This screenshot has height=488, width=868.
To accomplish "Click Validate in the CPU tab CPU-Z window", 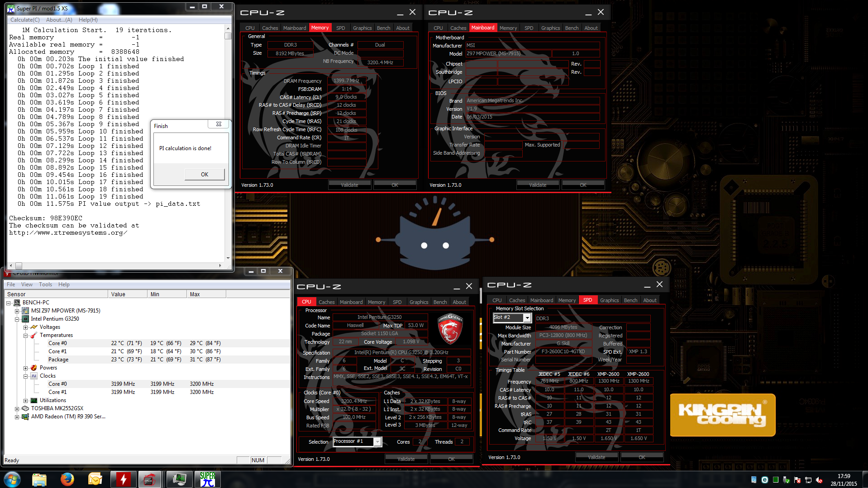I will [x=406, y=459].
